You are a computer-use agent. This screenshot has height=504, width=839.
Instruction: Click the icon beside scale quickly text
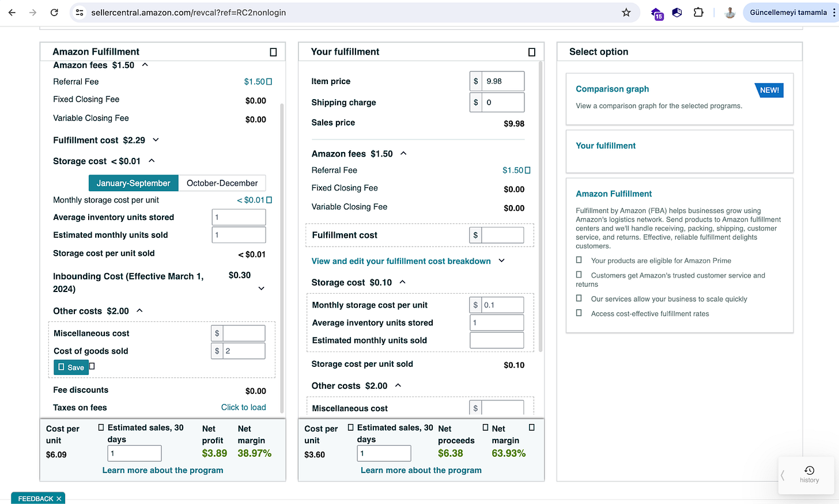pyautogui.click(x=579, y=298)
